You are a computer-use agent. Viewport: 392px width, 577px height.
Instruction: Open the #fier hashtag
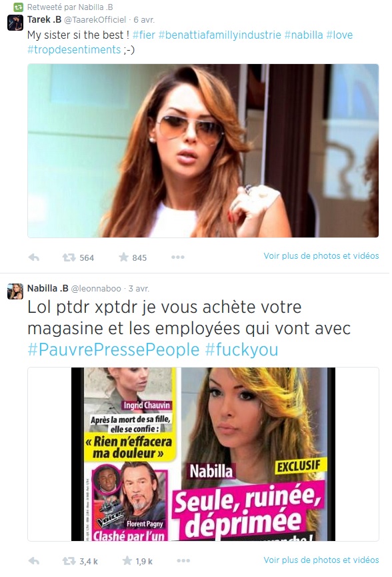tap(144, 35)
